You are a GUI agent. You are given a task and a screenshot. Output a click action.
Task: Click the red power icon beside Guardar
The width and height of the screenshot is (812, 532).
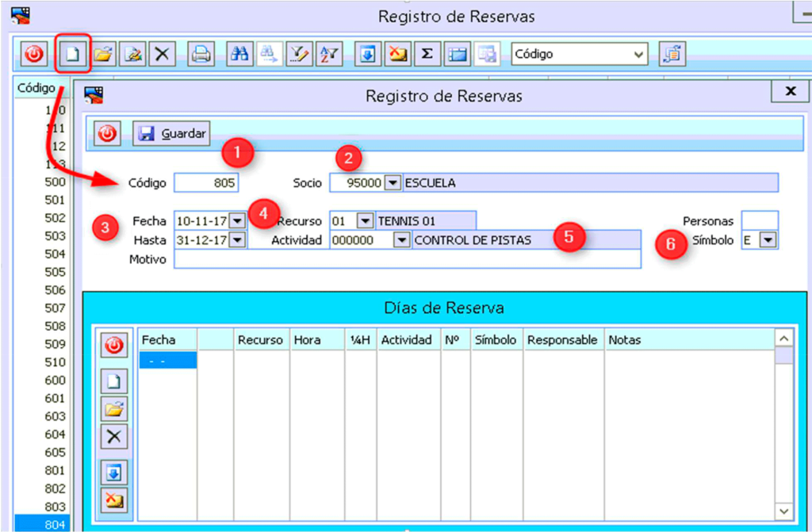pos(107,134)
